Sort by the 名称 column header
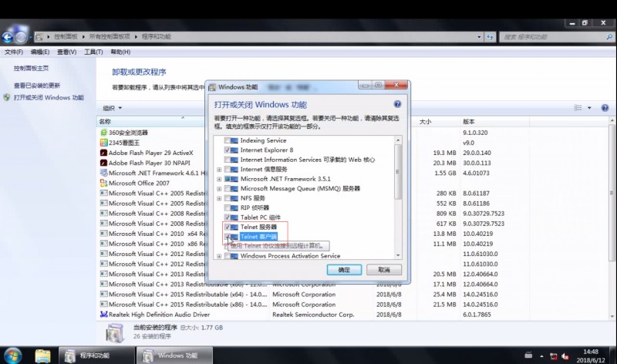Viewport: 617px width, 364px height. coord(105,121)
